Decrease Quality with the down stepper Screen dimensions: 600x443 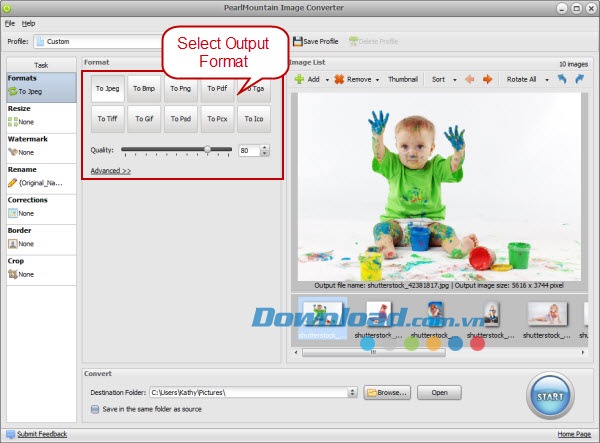(265, 153)
